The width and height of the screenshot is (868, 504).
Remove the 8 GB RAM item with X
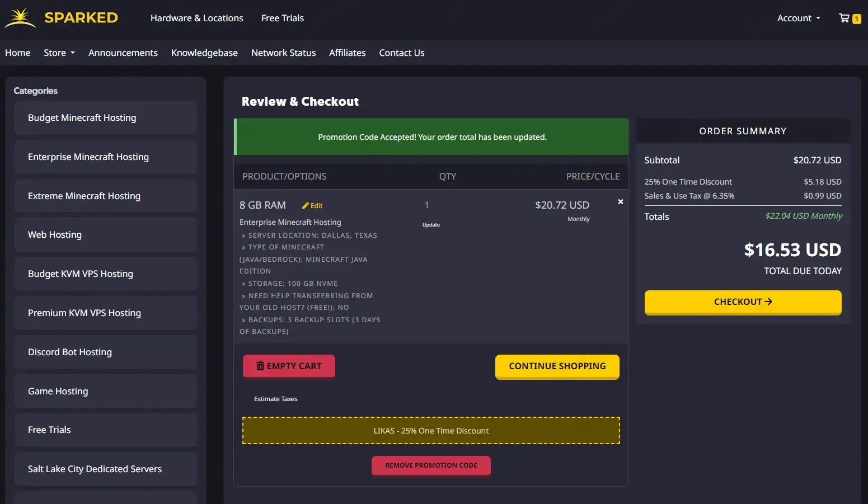click(x=620, y=201)
